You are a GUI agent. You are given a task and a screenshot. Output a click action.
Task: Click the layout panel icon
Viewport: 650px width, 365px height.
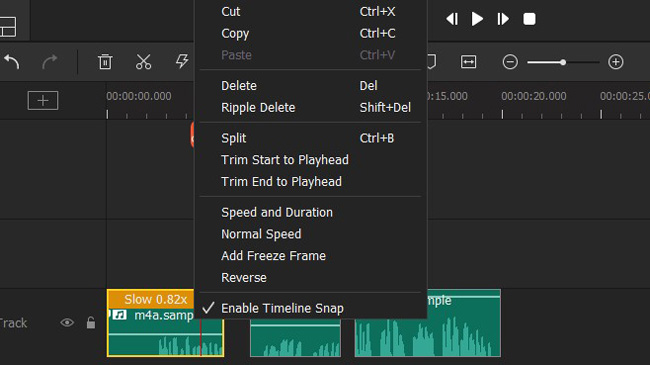8,27
